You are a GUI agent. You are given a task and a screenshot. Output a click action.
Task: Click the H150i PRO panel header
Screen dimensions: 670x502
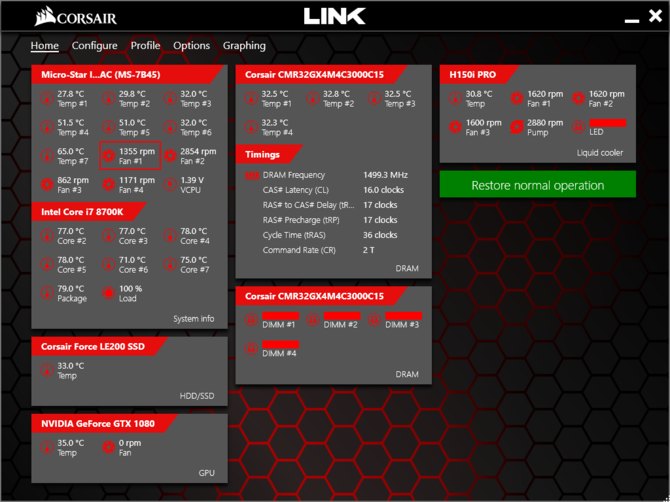tap(479, 75)
